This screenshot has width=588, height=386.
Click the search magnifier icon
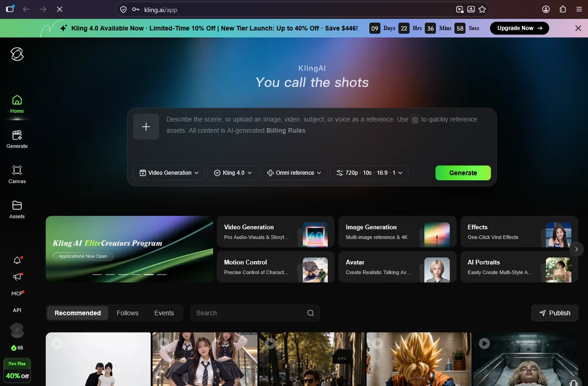point(311,313)
